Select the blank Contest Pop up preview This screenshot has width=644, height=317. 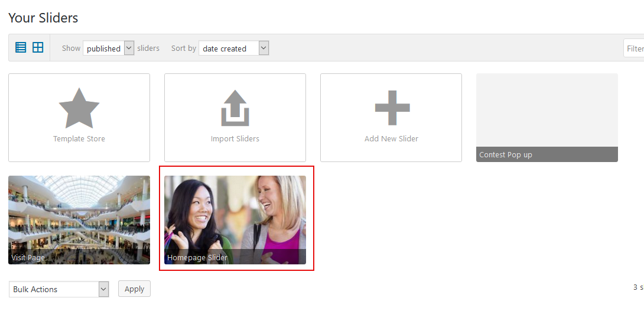(547, 110)
